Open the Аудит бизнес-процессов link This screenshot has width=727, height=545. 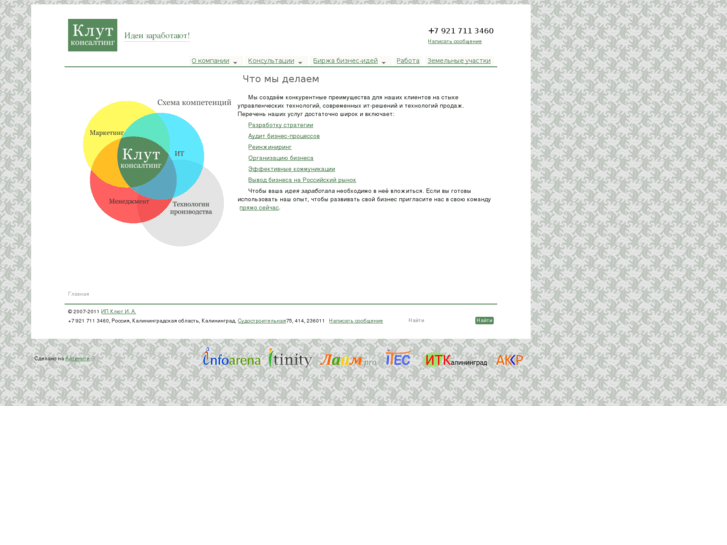(x=284, y=136)
